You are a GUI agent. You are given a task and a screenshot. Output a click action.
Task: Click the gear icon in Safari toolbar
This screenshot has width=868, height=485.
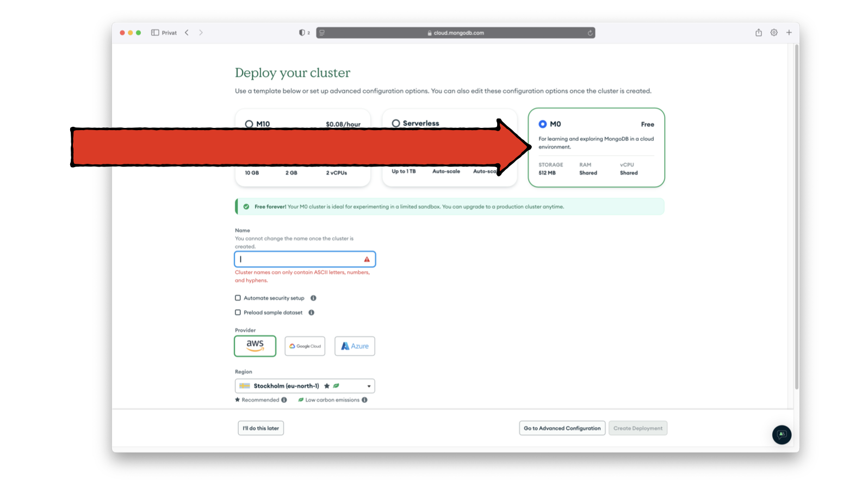774,33
